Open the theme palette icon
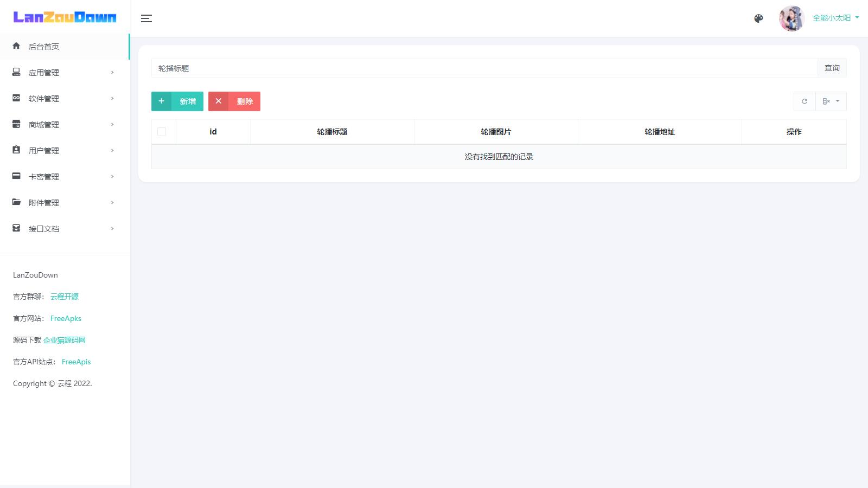The width and height of the screenshot is (868, 488). pos(758,18)
